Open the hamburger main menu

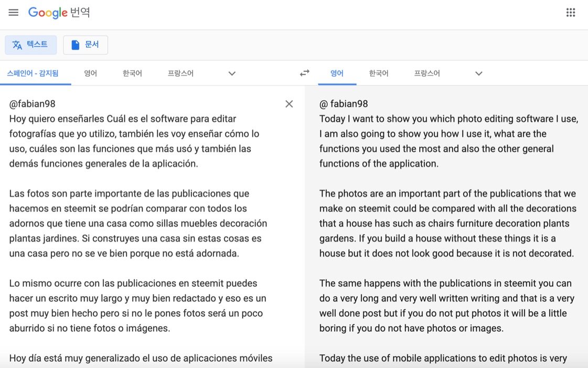[14, 13]
